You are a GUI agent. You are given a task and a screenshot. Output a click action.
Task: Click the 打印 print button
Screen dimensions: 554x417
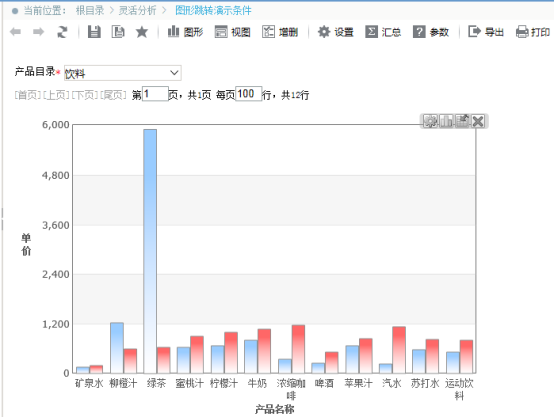point(533,32)
